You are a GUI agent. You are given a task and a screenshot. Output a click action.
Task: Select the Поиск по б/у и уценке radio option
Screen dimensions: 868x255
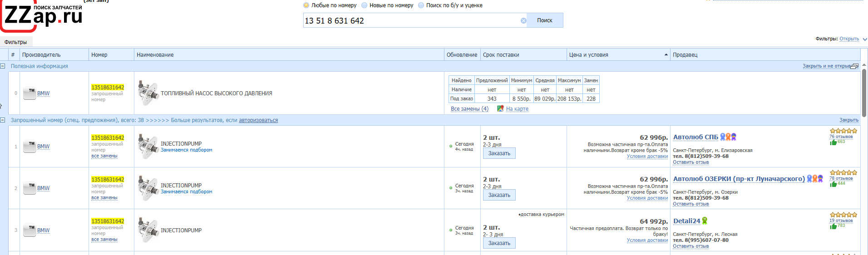pos(421,5)
